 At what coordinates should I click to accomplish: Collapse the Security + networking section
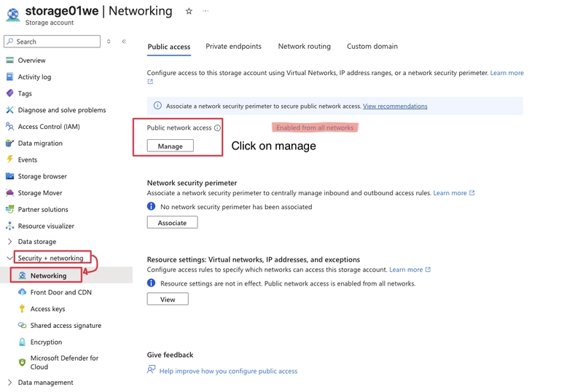9,258
